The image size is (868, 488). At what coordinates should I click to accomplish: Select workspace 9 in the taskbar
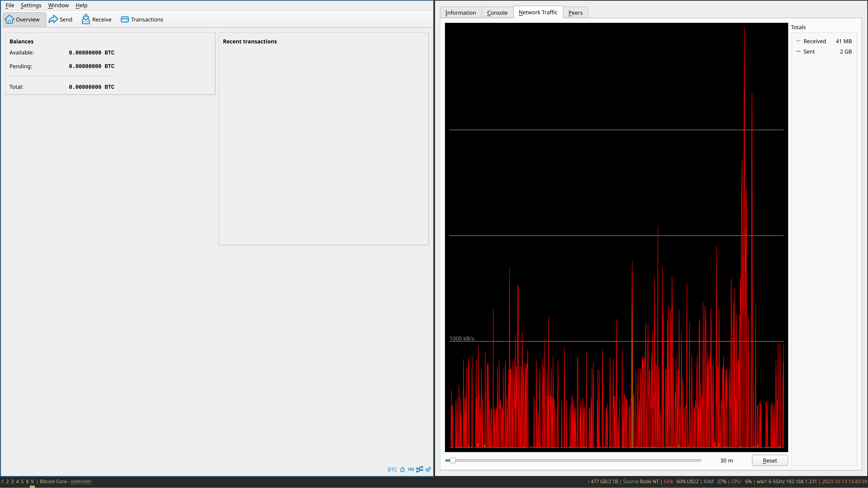pyautogui.click(x=32, y=482)
